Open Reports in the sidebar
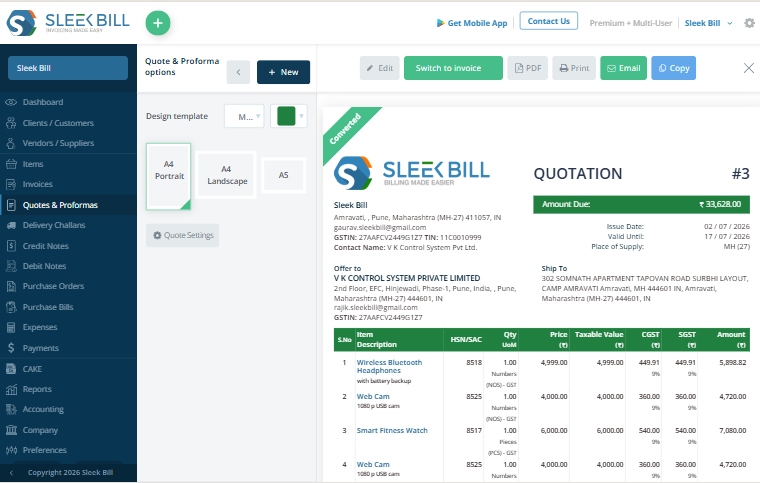This screenshot has width=760, height=483. point(37,389)
